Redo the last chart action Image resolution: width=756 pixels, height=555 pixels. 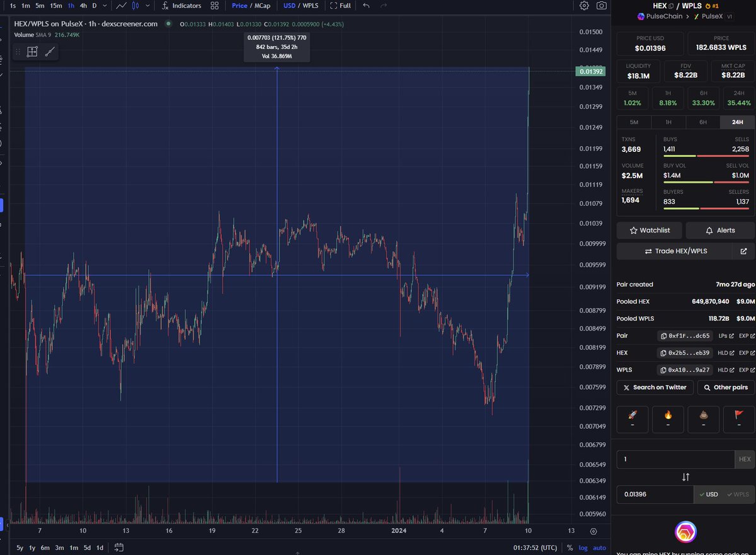(383, 6)
